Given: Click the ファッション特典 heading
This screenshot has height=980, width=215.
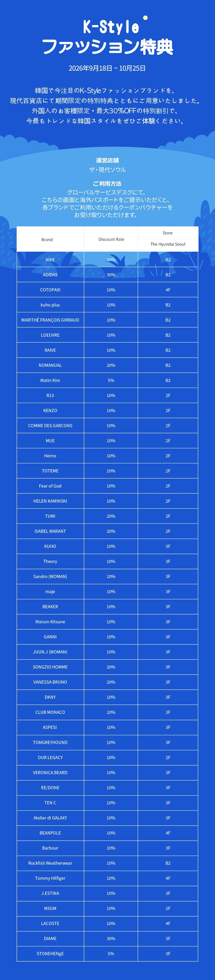Looking at the screenshot, I should [x=107, y=47].
